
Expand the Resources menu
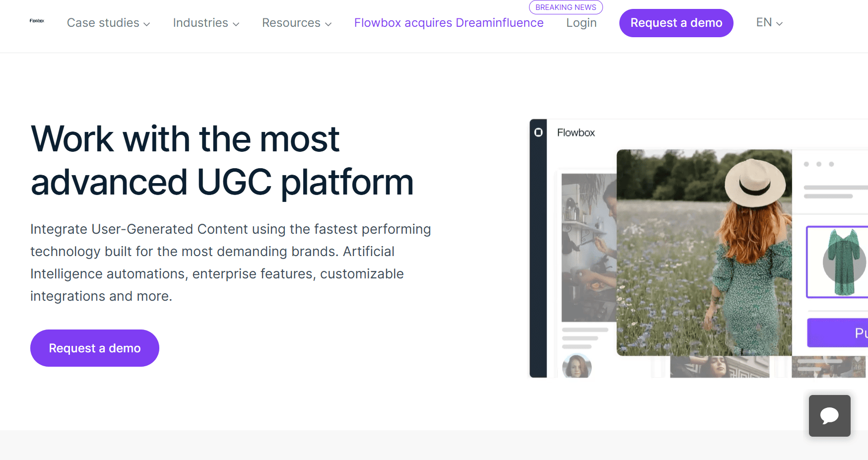pyautogui.click(x=297, y=23)
